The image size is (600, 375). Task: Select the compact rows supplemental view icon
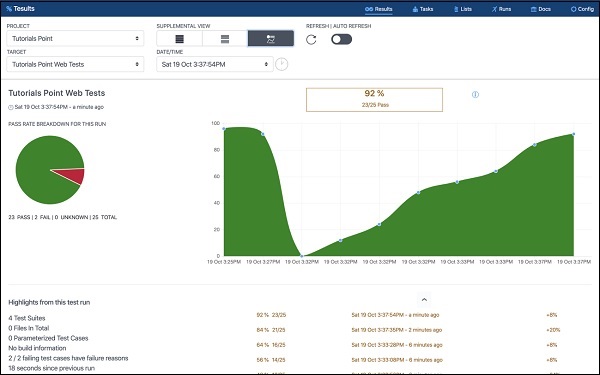(225, 39)
